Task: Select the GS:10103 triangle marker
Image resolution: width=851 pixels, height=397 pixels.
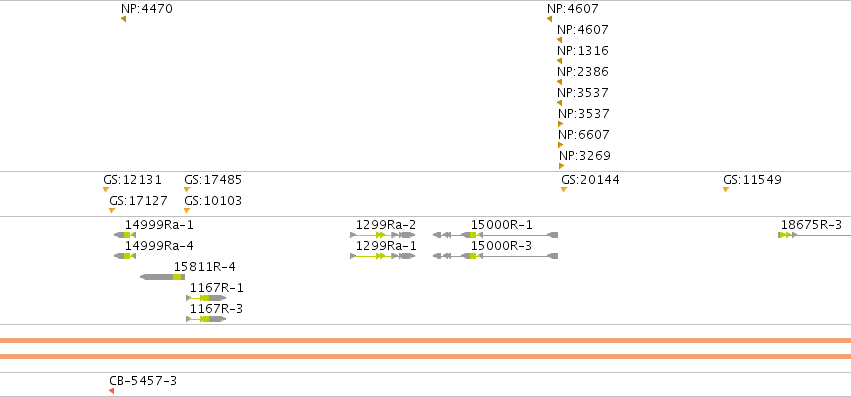Action: (187, 211)
